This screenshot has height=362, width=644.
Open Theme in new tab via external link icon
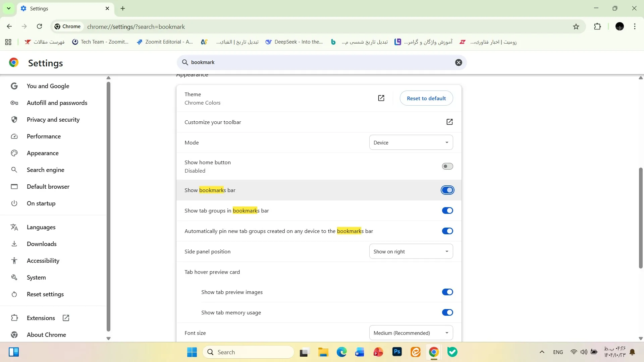click(x=381, y=98)
